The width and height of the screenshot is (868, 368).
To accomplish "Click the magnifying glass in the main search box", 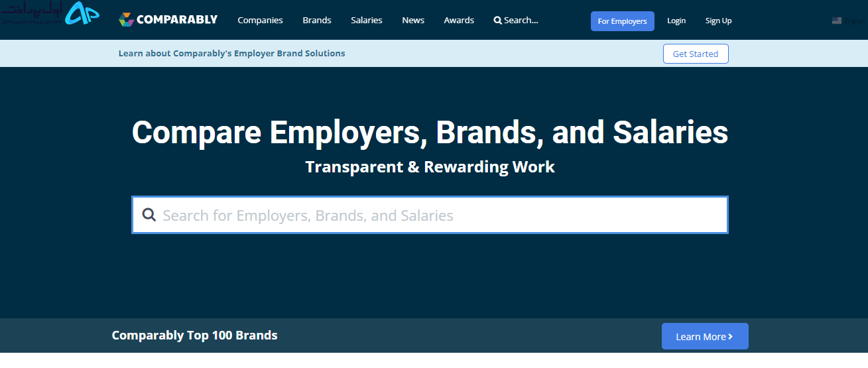I will click(x=149, y=215).
